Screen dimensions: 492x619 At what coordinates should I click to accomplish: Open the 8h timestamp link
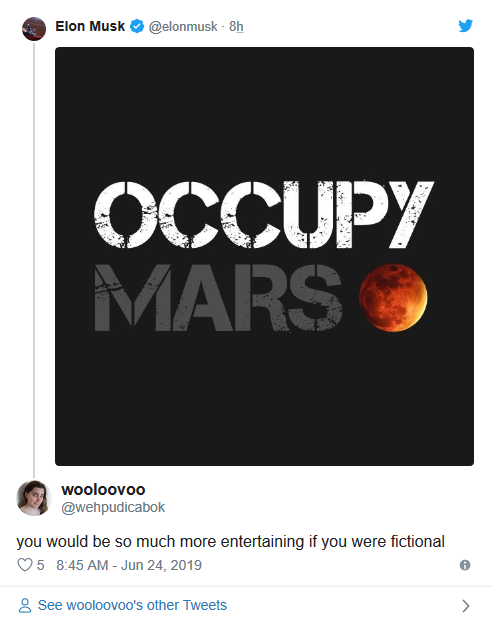coord(236,26)
